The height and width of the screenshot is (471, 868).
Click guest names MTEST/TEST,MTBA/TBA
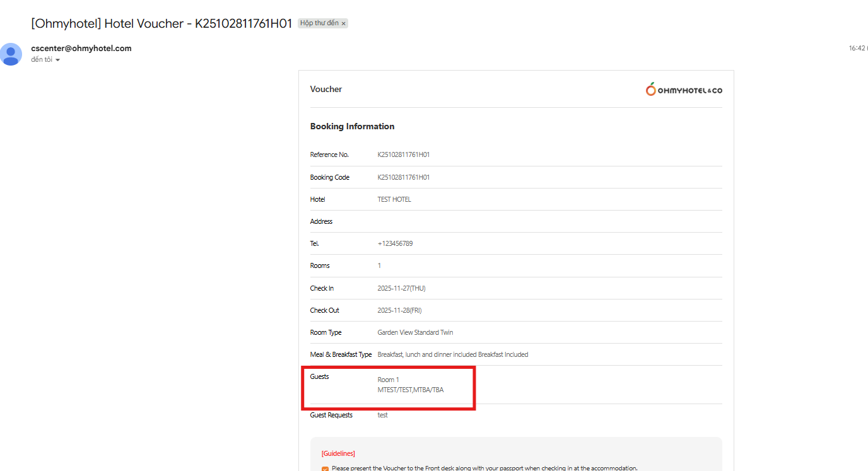(x=411, y=390)
